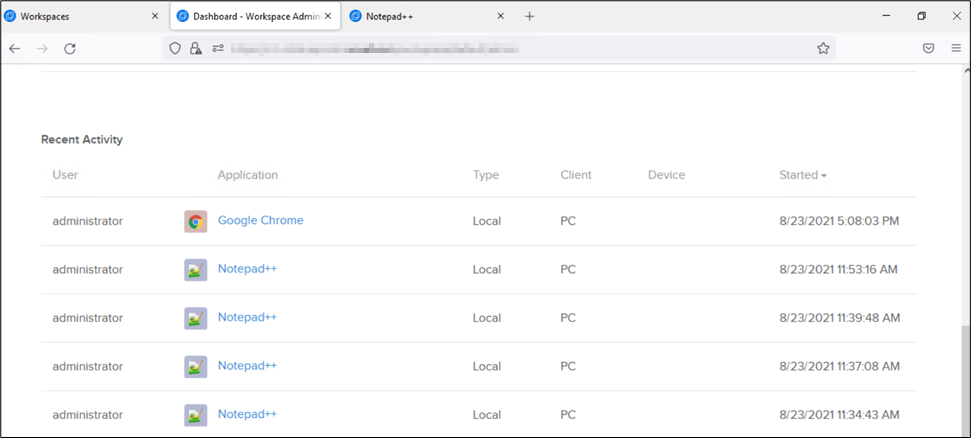The height and width of the screenshot is (438, 971).
Task: Open a new browser tab
Action: 530,16
